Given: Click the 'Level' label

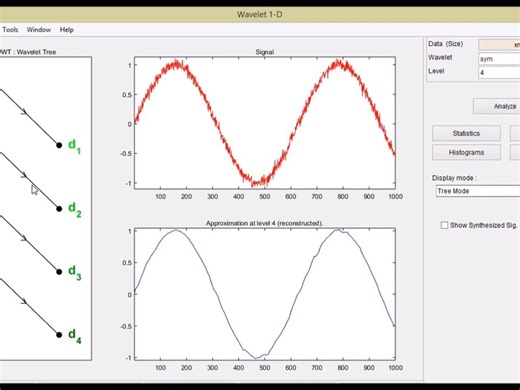Looking at the screenshot, I should coord(436,71).
